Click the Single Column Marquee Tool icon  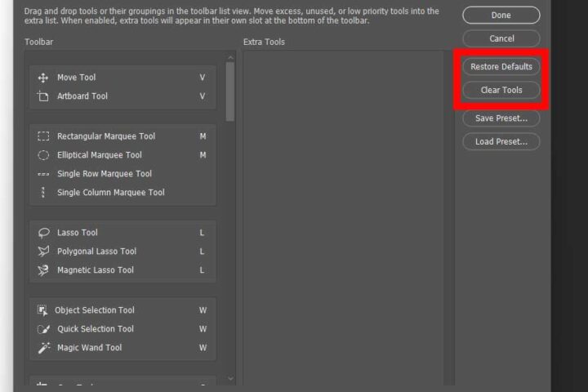pos(43,193)
